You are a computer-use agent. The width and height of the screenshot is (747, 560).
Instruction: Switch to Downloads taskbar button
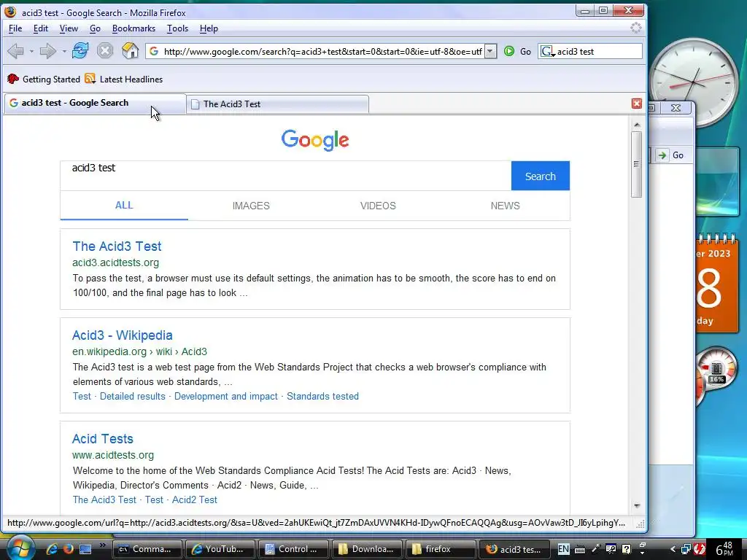(x=367, y=549)
